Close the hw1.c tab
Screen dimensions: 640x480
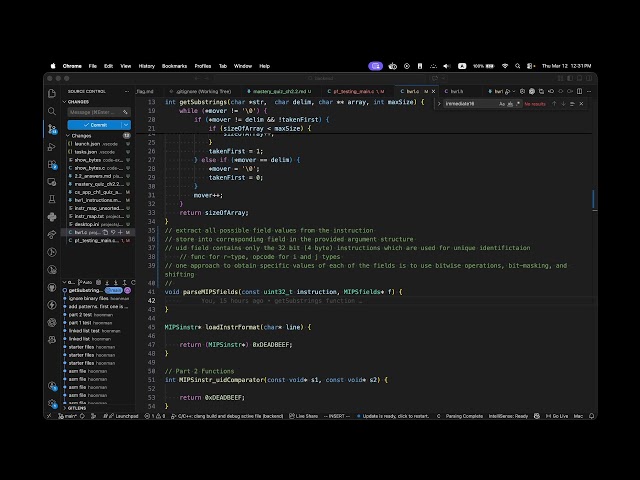(433, 91)
